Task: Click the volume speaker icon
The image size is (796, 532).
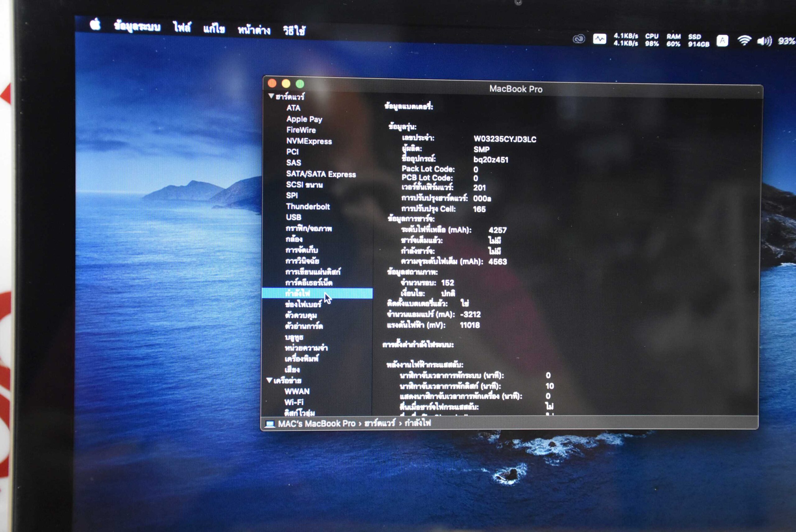Action: point(764,41)
